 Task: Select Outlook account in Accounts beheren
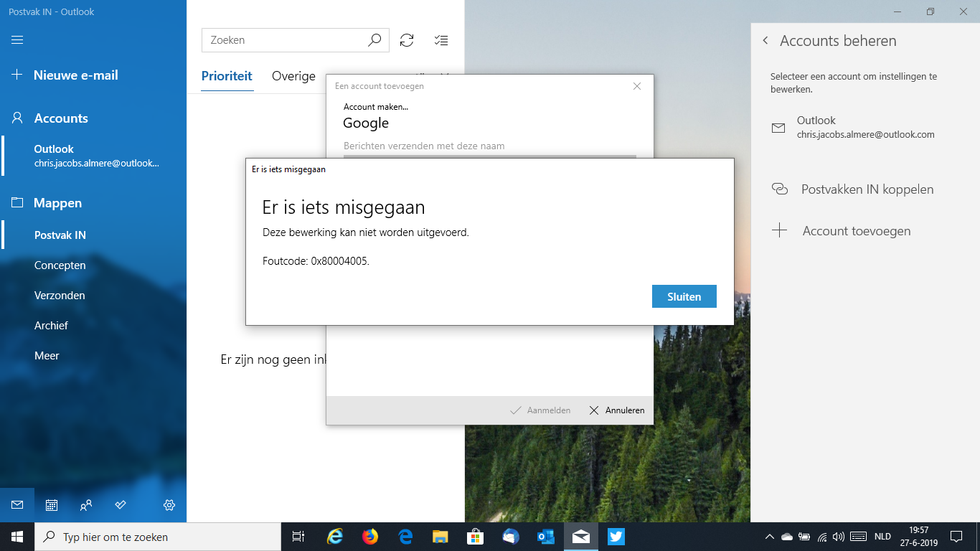coord(865,127)
